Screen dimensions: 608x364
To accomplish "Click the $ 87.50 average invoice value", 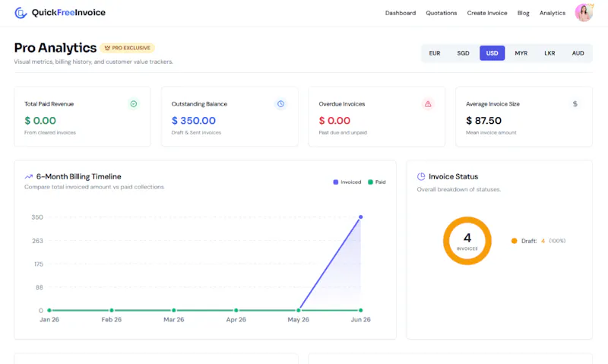I will 483,121.
